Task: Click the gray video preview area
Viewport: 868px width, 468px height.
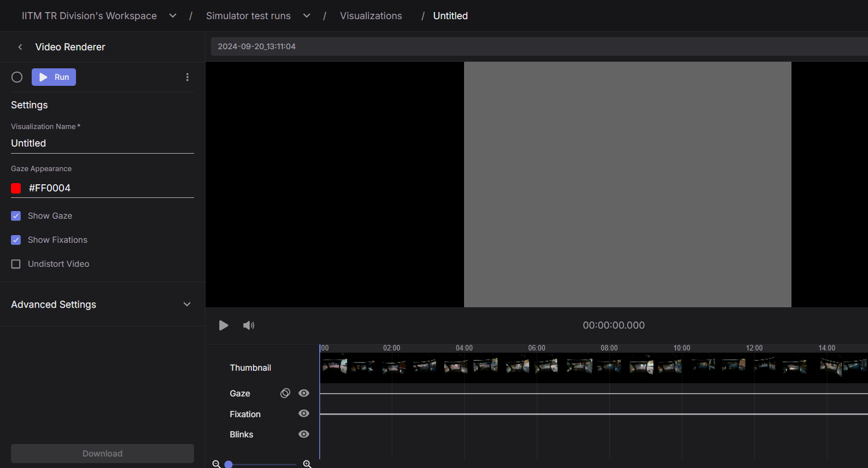Action: (x=627, y=184)
